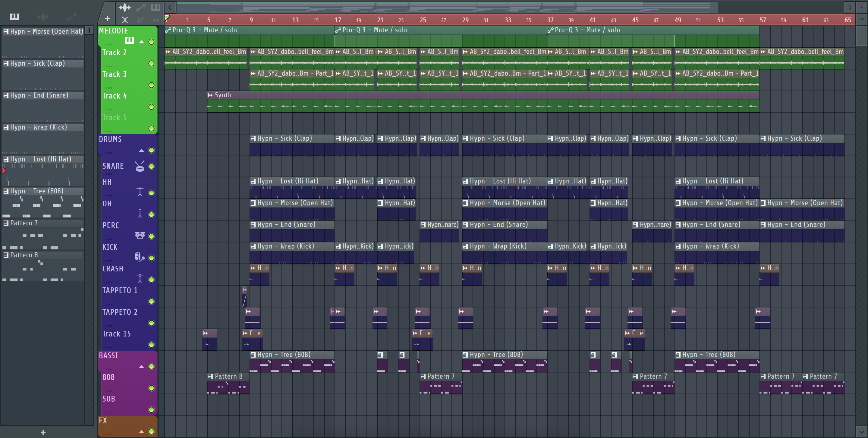Mute the MELODIE group track
Screen dimensions: 868x438
152,42
